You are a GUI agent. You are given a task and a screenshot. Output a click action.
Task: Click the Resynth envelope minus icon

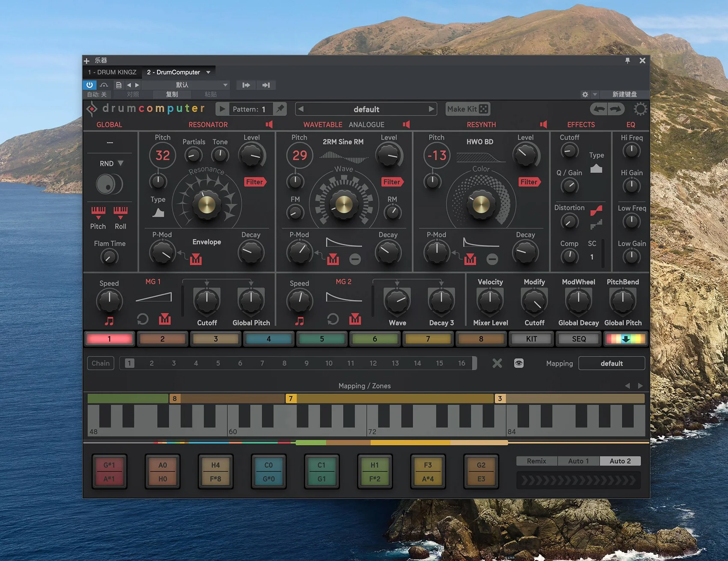pos(492,259)
